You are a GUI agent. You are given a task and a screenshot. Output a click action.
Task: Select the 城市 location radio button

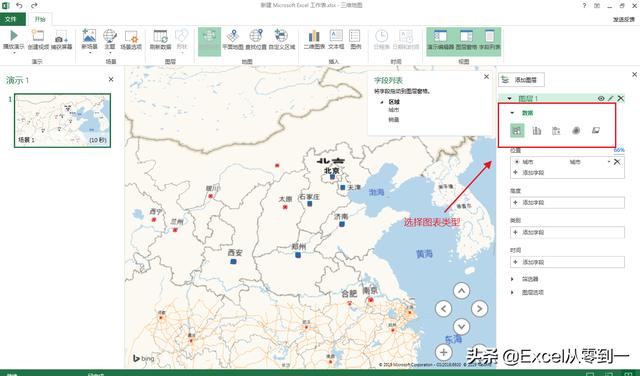click(x=517, y=162)
